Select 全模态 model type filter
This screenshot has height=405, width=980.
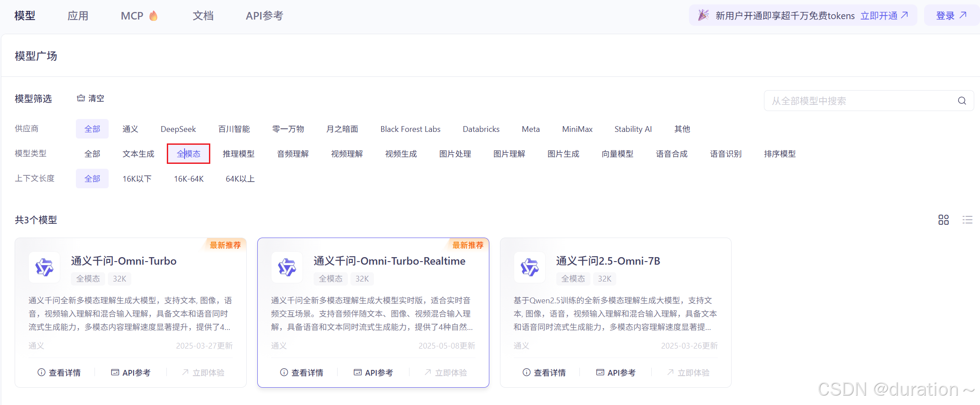[x=189, y=154]
